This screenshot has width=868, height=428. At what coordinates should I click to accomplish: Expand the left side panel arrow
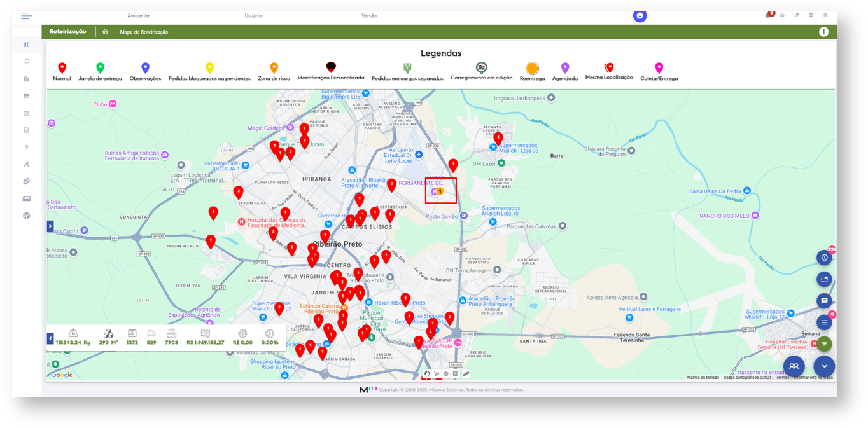(50, 226)
